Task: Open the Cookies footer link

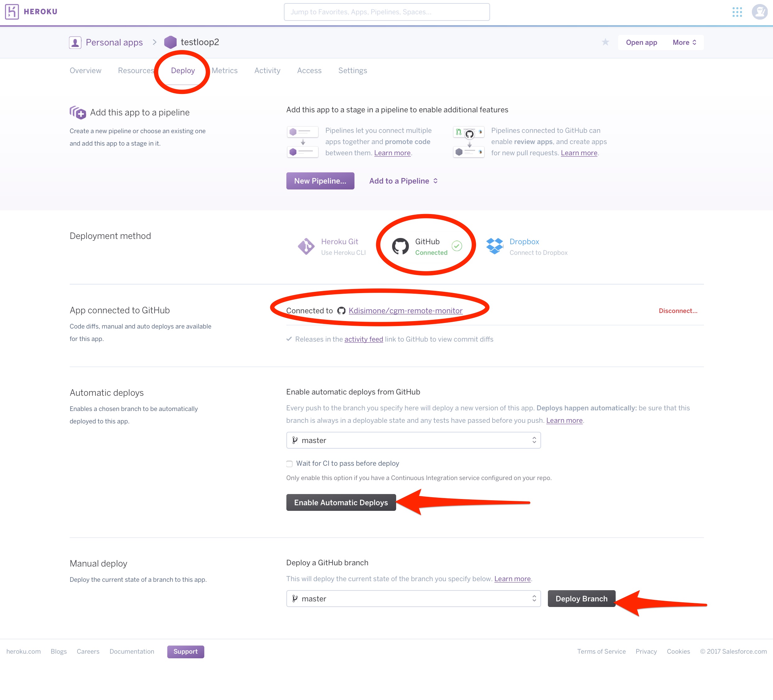Action: [x=678, y=652]
